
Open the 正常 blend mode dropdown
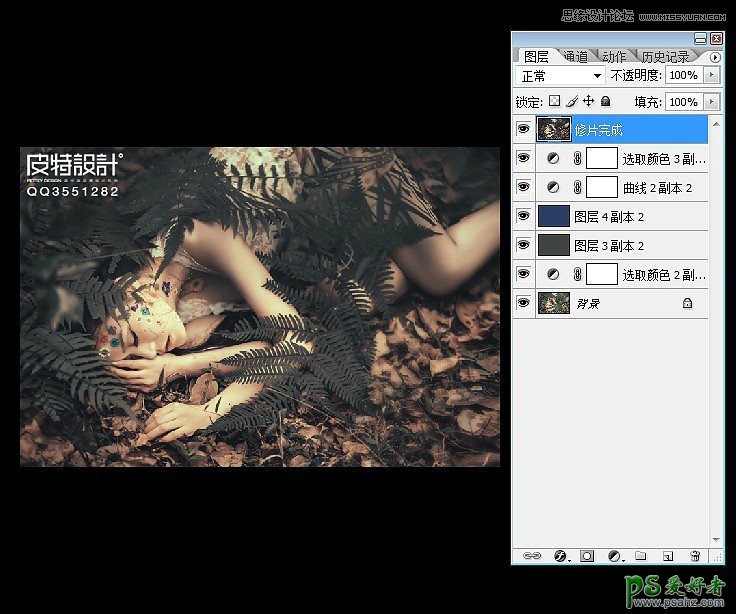(561, 76)
